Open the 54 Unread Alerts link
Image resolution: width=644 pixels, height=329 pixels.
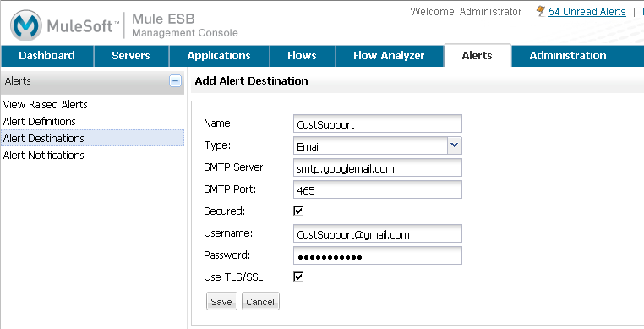click(587, 12)
